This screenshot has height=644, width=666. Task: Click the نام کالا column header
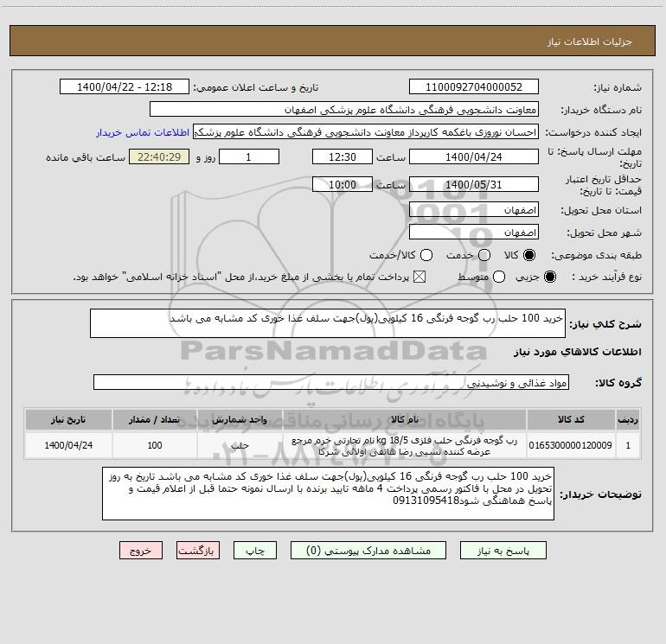click(x=405, y=420)
